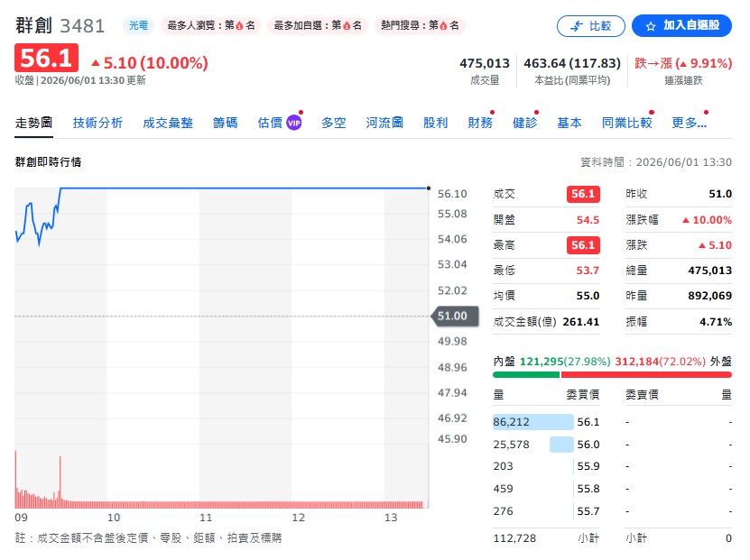Click the 比較 compare button
750x560 pixels.
[x=591, y=26]
